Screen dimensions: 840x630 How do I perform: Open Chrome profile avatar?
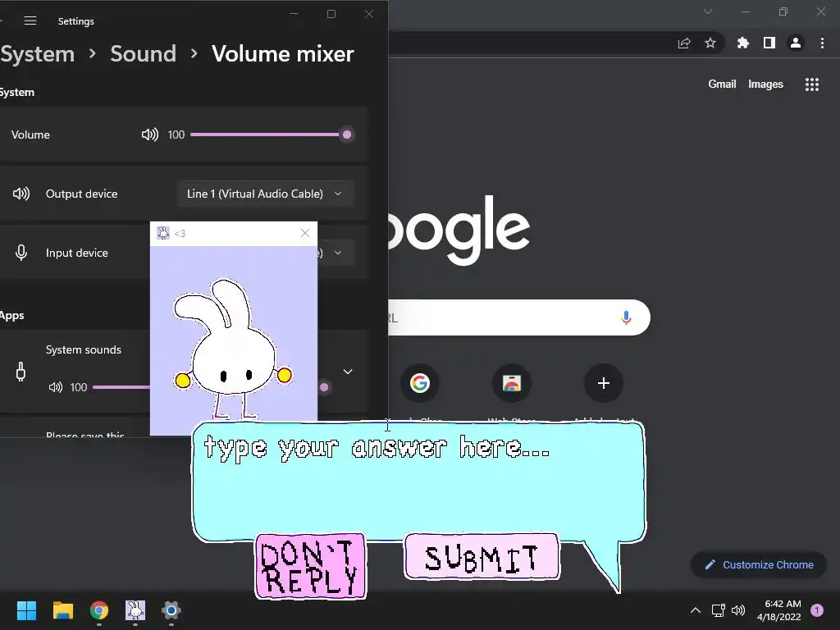pyautogui.click(x=796, y=43)
